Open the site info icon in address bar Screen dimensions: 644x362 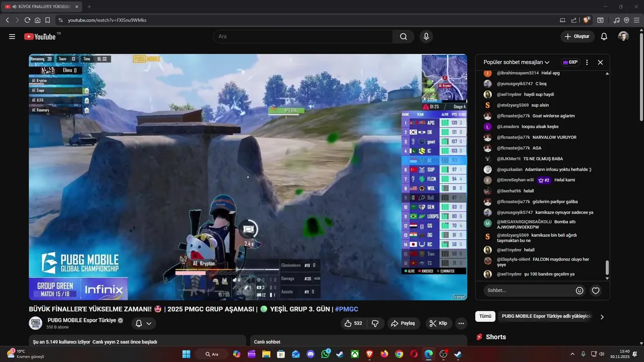[60, 20]
